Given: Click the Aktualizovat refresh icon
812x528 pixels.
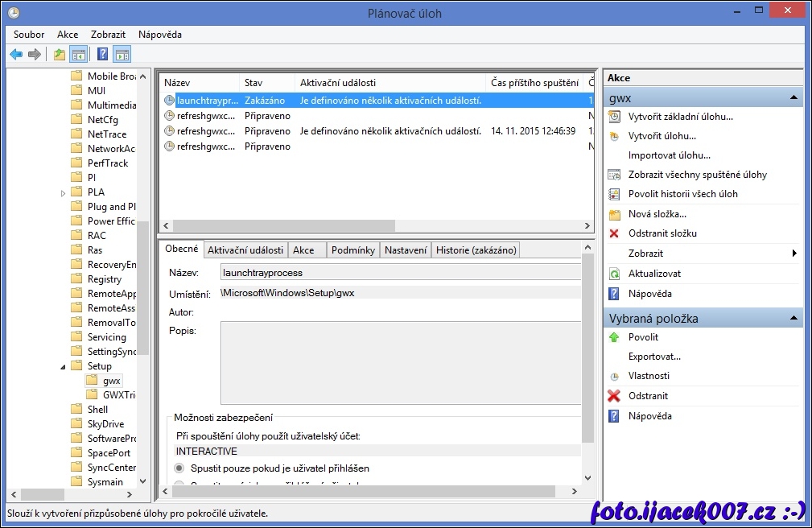Looking at the screenshot, I should click(x=614, y=274).
